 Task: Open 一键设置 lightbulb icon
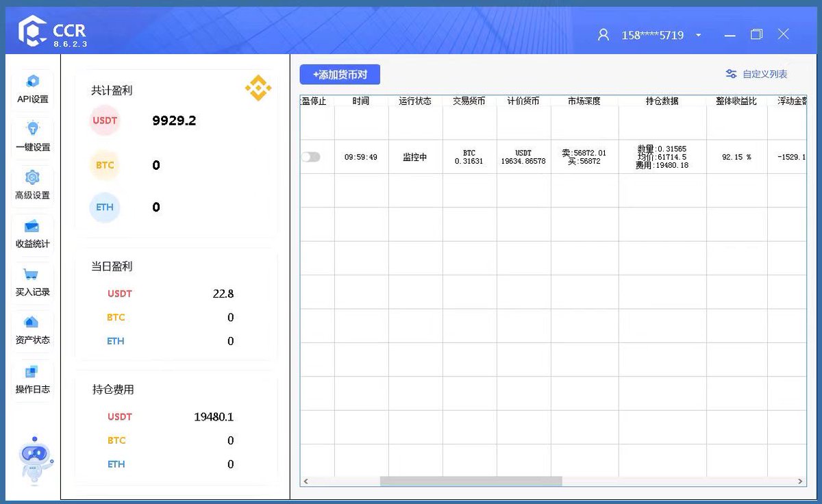pyautogui.click(x=33, y=128)
